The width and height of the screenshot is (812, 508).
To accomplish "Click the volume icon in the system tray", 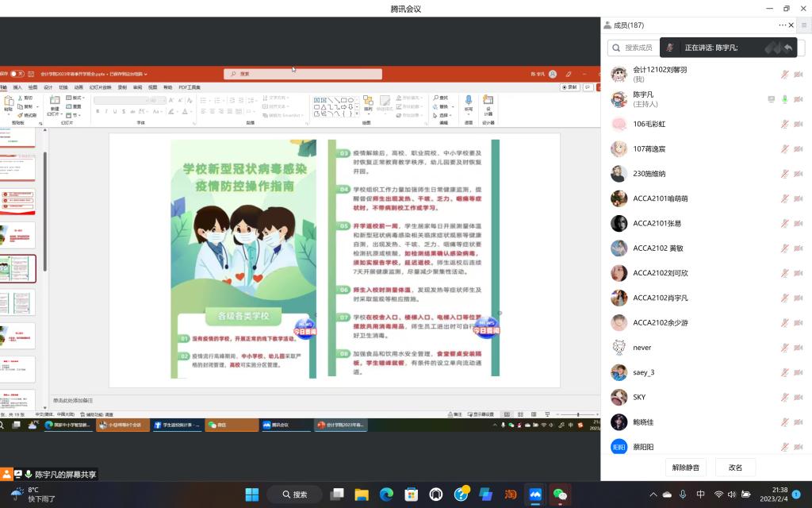I will click(x=732, y=495).
